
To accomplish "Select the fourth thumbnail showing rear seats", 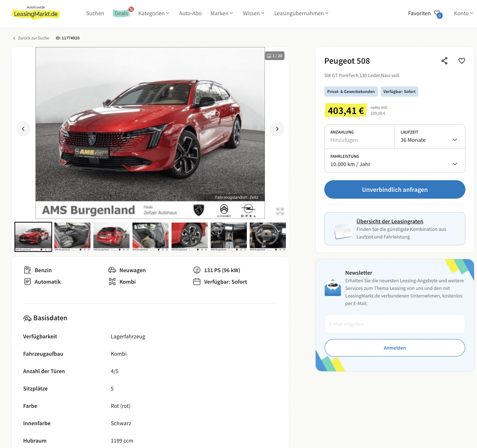I will pyautogui.click(x=151, y=237).
